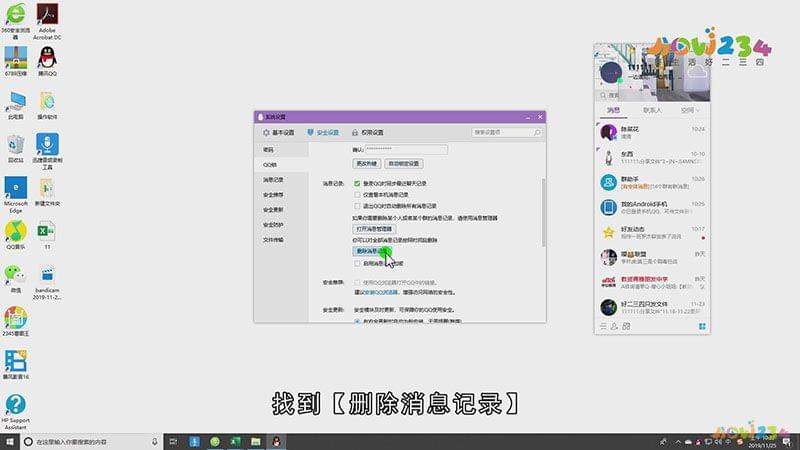
Task: Select the Security Recommend sidebar item
Action: click(x=281, y=195)
